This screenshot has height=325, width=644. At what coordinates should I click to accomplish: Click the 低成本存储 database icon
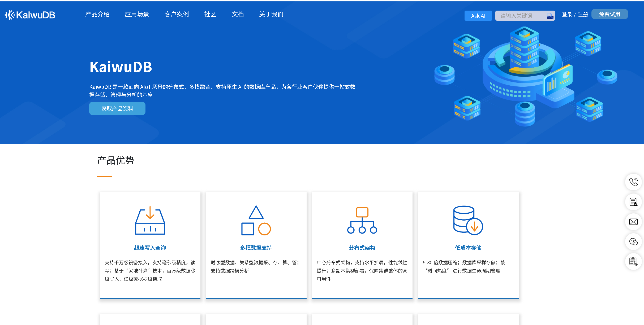coord(468,220)
